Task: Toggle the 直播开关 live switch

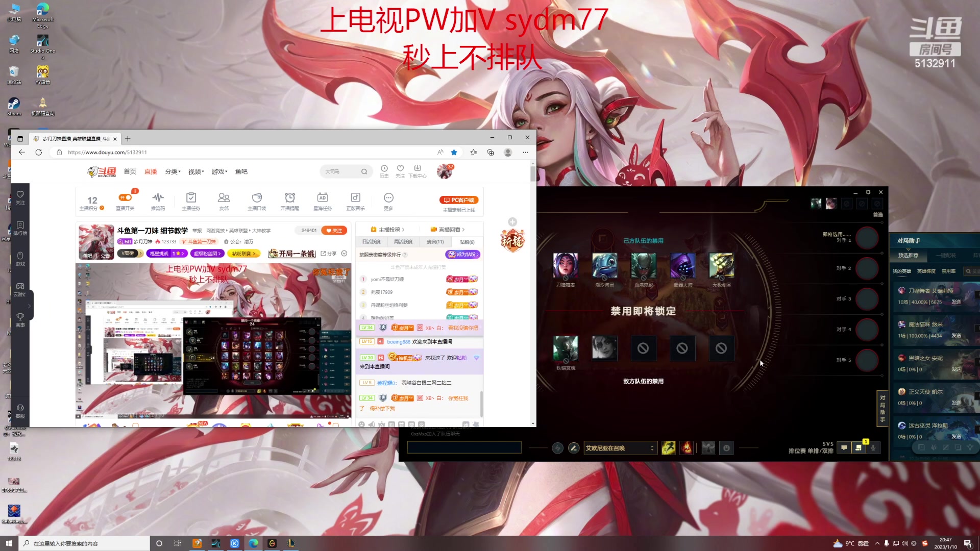Action: pyautogui.click(x=125, y=198)
